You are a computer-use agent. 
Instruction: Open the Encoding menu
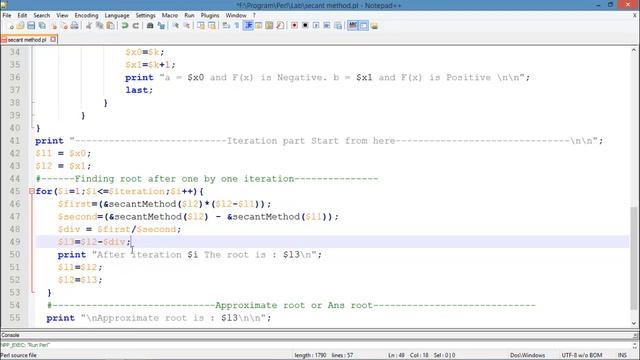[86, 16]
